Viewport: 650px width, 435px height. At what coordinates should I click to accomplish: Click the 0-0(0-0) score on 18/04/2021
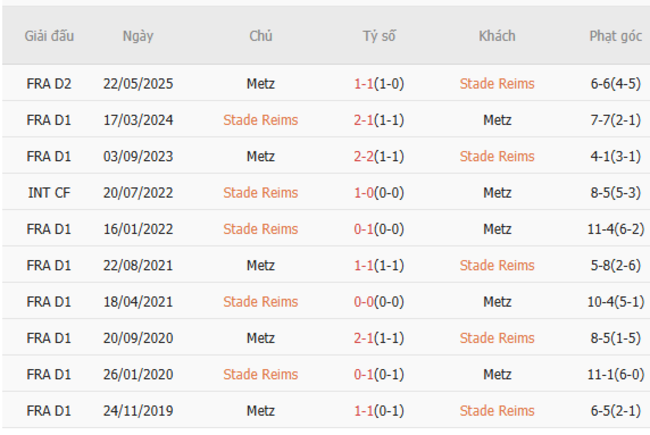coord(379,301)
